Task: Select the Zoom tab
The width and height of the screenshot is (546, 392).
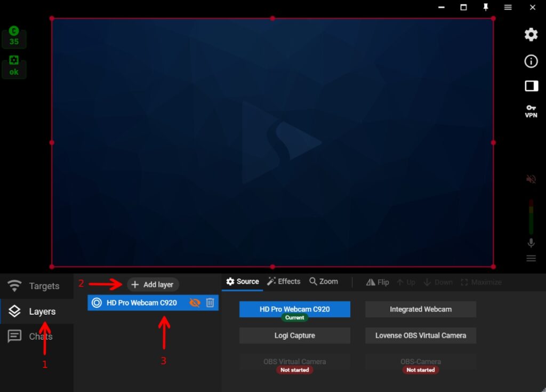Action: (x=324, y=282)
